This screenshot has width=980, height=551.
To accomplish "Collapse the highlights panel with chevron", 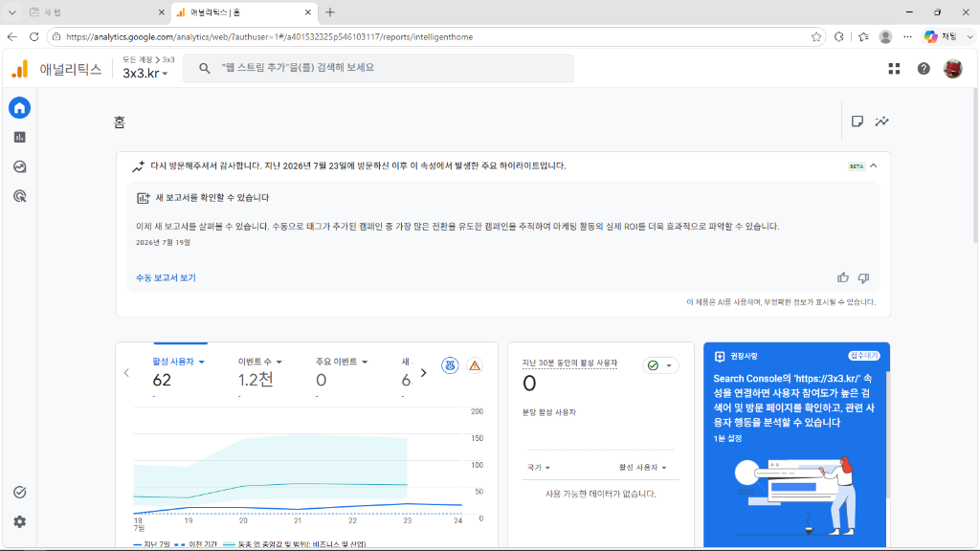I will [874, 166].
